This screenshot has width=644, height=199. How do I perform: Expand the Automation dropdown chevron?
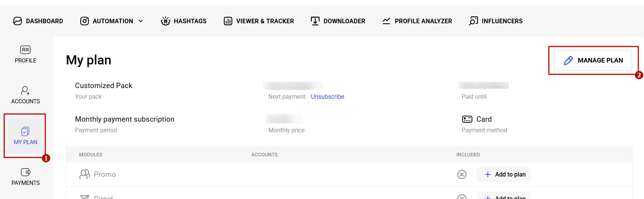pyautogui.click(x=141, y=21)
